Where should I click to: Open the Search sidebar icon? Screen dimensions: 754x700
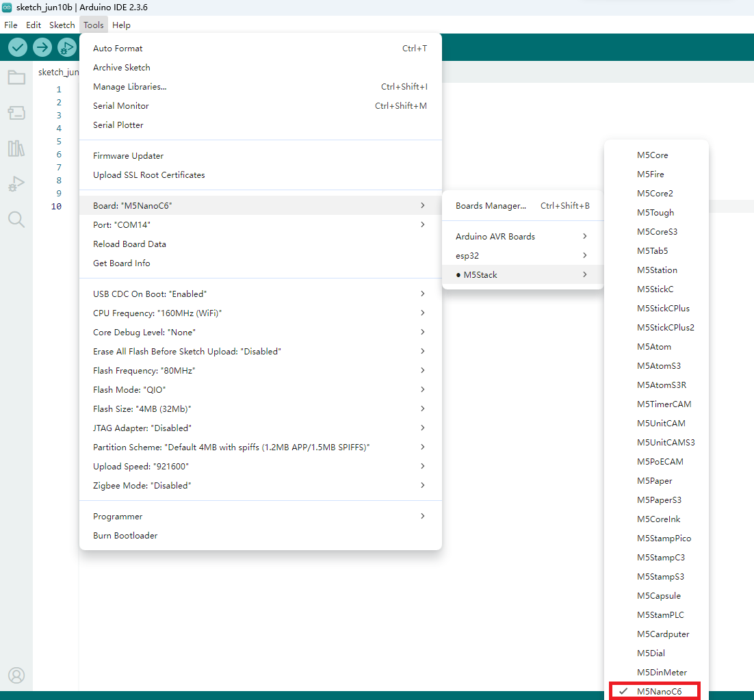pyautogui.click(x=16, y=219)
